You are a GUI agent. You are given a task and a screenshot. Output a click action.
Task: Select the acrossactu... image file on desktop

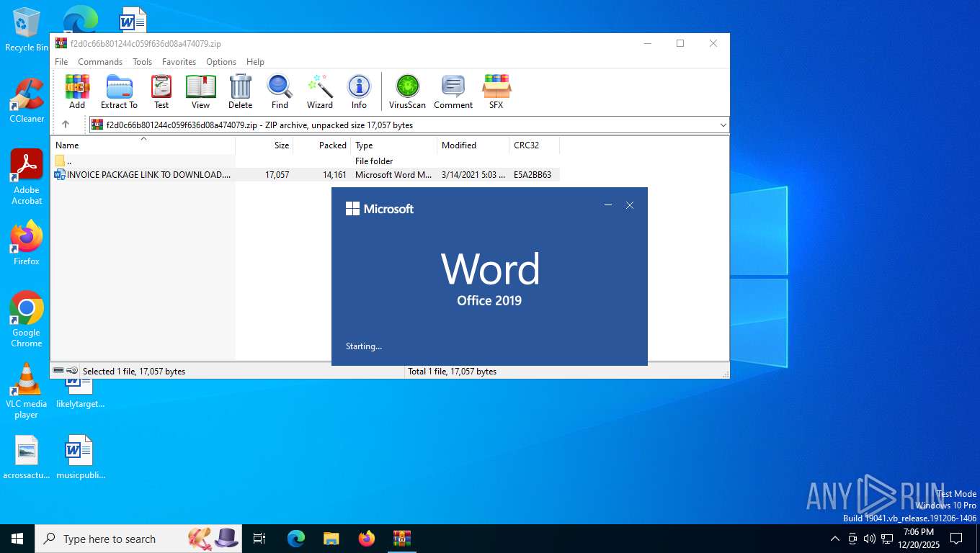pyautogui.click(x=27, y=457)
